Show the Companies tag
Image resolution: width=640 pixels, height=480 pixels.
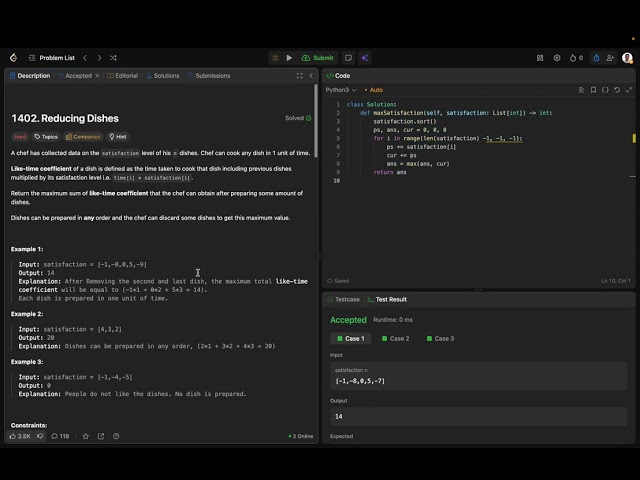point(83,137)
